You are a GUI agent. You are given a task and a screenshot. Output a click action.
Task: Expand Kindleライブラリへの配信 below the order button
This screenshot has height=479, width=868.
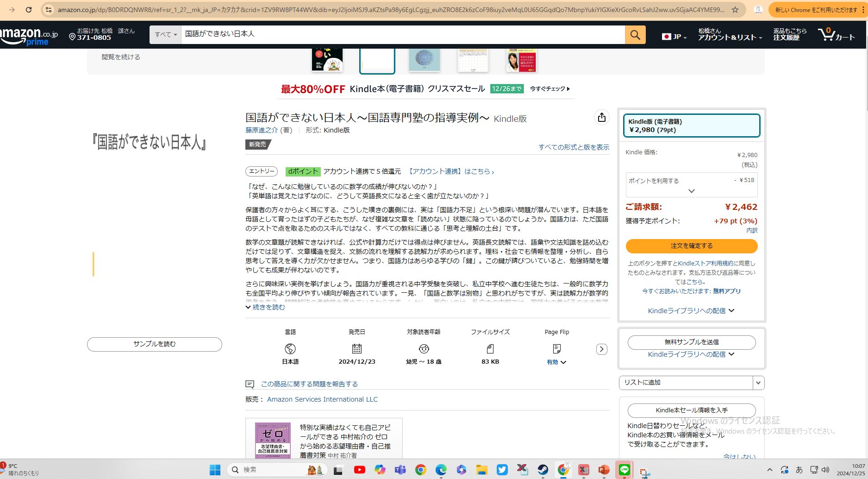pos(691,311)
